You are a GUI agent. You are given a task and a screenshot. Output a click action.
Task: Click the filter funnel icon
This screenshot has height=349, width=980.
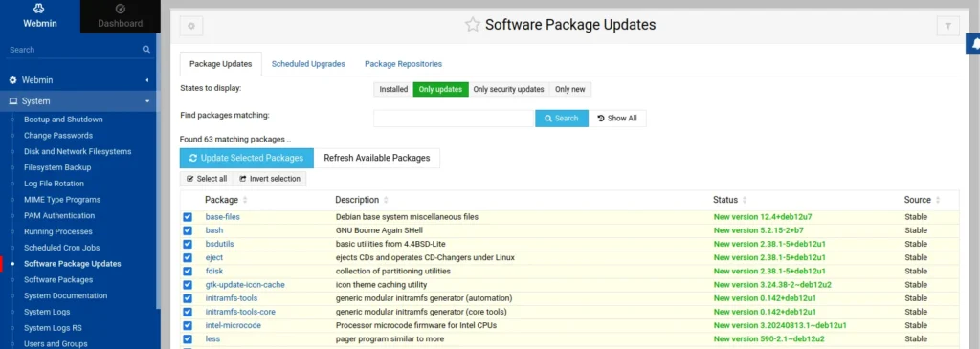tap(948, 26)
